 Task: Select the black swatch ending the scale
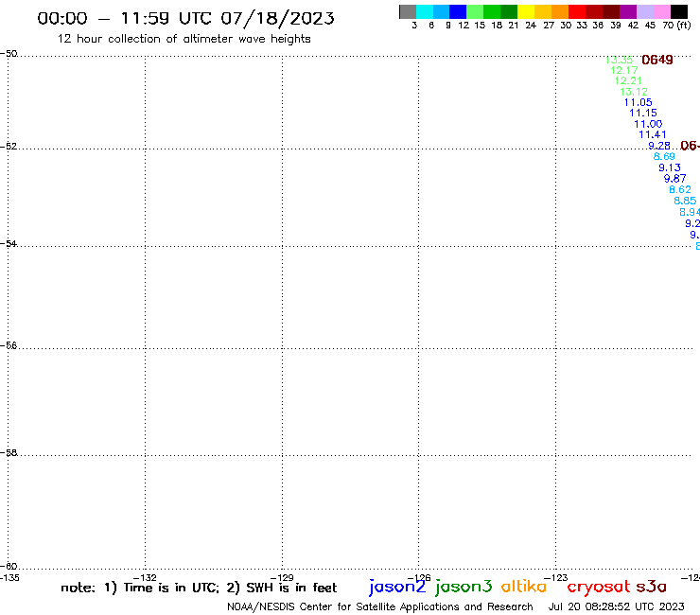pos(679,11)
